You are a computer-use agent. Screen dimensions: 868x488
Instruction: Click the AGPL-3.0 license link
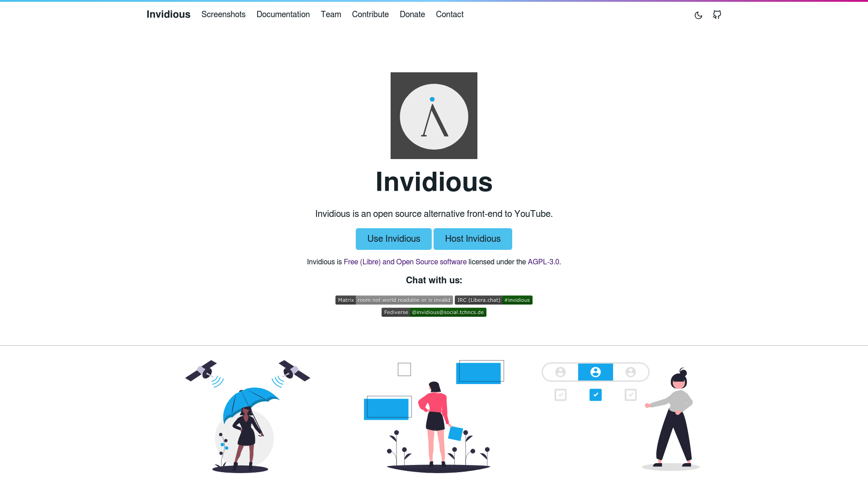[x=543, y=262]
